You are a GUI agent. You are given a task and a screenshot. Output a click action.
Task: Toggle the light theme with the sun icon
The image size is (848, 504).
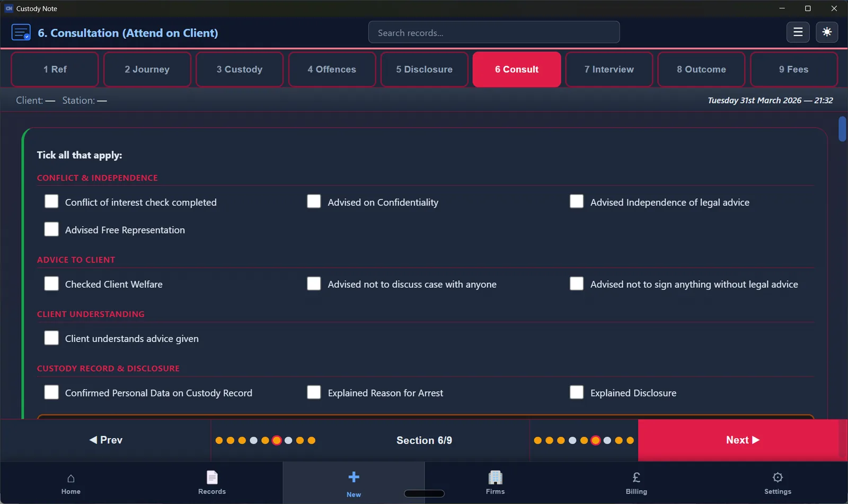(x=826, y=32)
